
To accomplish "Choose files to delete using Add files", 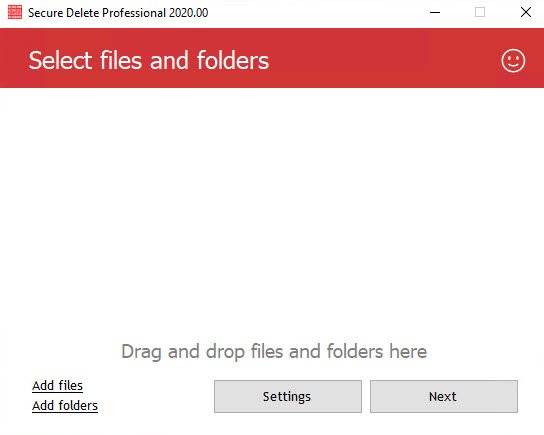I will (58, 386).
